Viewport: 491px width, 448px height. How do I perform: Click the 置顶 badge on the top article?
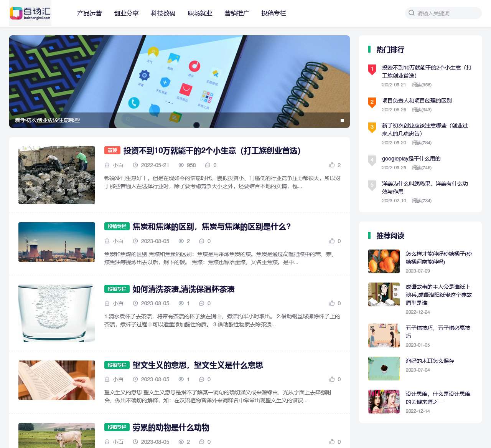112,150
